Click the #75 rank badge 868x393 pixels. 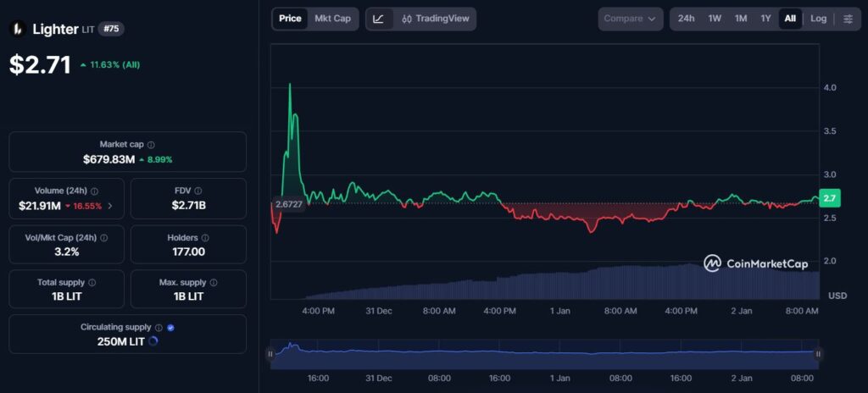point(110,29)
